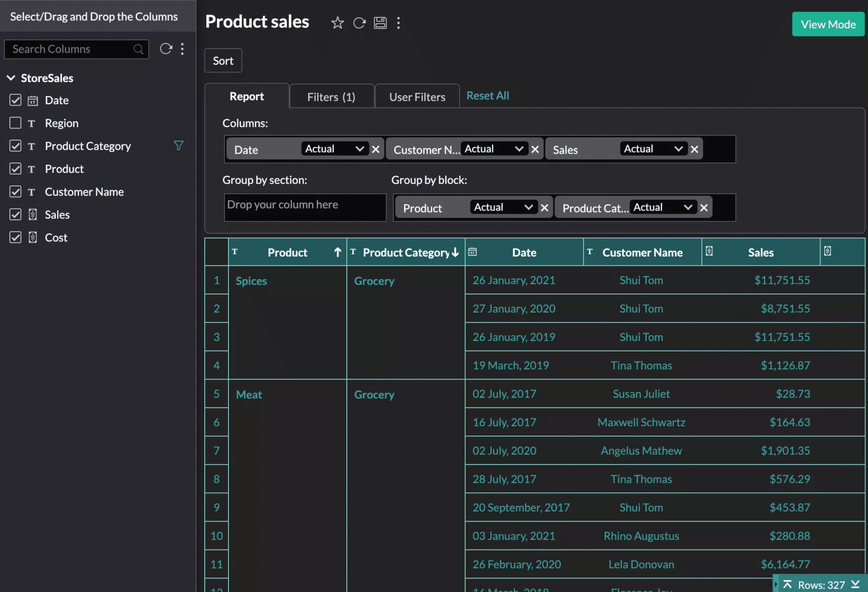Click the refresh icon beside report title
The height and width of the screenshot is (592, 868).
click(359, 22)
